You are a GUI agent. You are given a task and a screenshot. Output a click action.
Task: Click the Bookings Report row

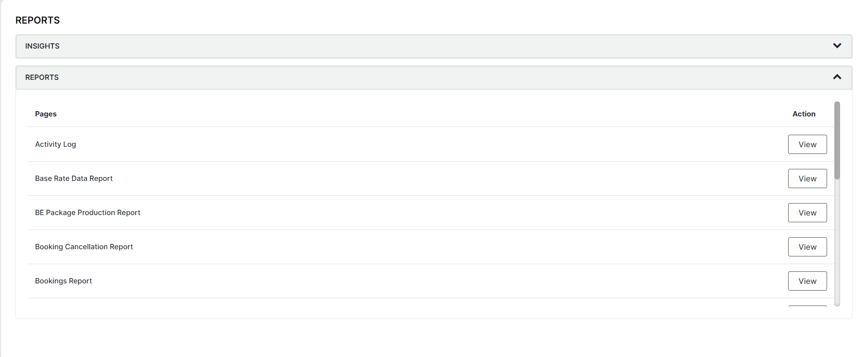pos(63,280)
